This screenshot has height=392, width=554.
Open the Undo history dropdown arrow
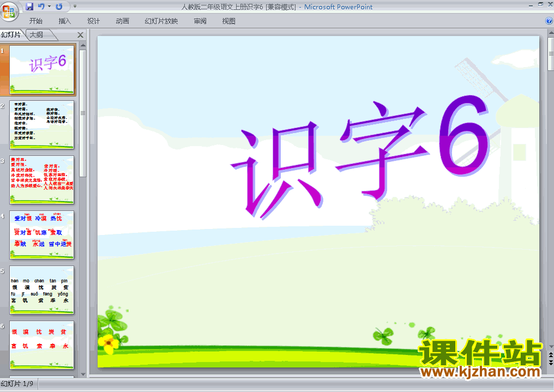tap(49, 7)
